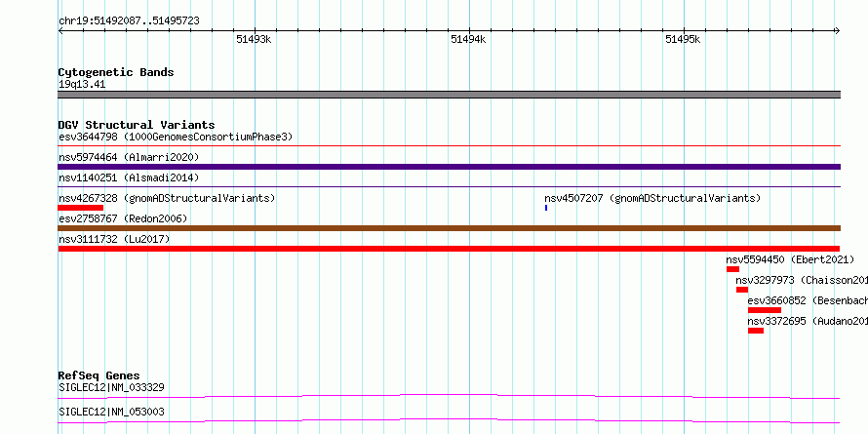Click the esv3644798 thin red variant line
Image resolution: width=868 pixels, height=434 pixels.
pos(449,146)
